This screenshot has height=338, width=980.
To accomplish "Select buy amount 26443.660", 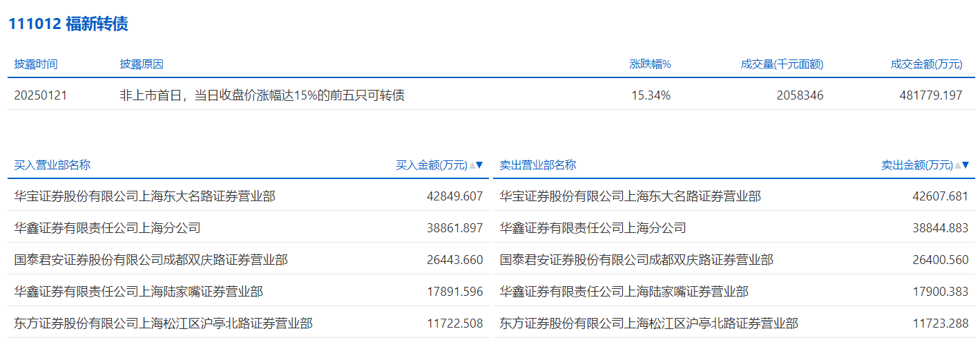I will pyautogui.click(x=455, y=260).
